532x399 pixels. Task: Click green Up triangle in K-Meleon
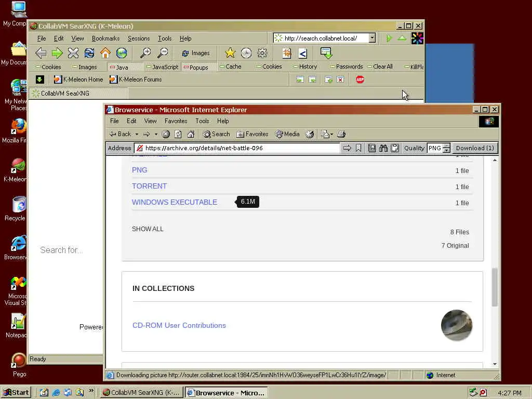click(x=402, y=38)
